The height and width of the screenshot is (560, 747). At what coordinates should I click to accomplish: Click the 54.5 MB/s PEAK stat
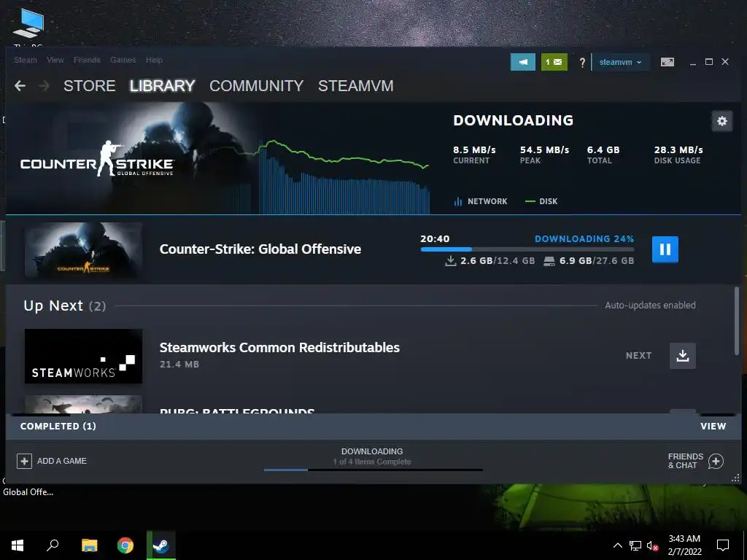(544, 155)
